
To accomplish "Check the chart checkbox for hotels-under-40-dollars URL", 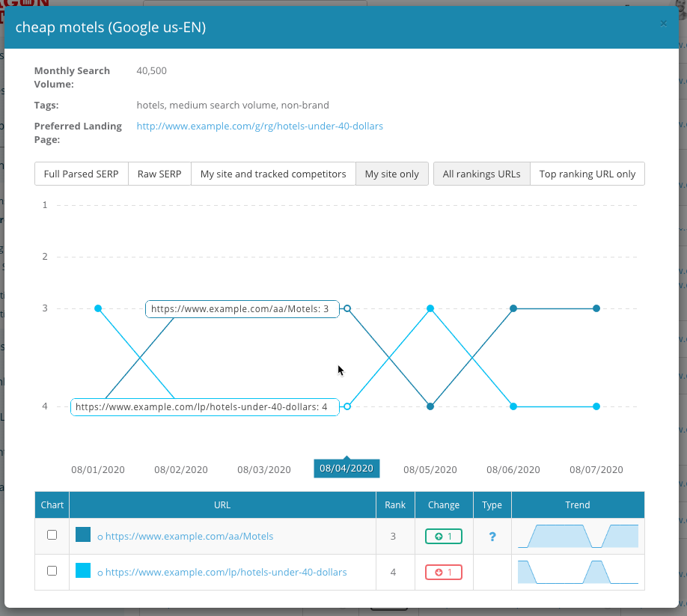I will (52, 571).
